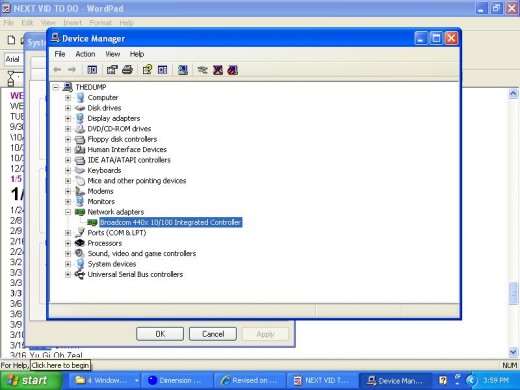This screenshot has height=390, width=520.
Task: Expand Human Interface Devices category
Action: (68, 150)
